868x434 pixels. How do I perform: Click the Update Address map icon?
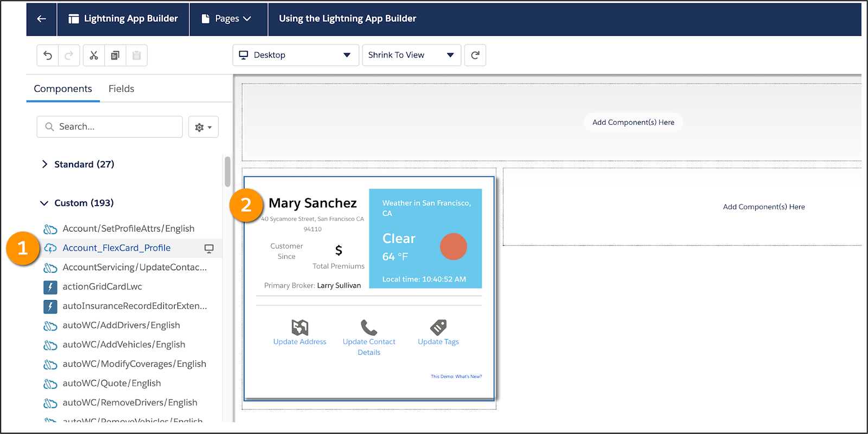(x=300, y=327)
